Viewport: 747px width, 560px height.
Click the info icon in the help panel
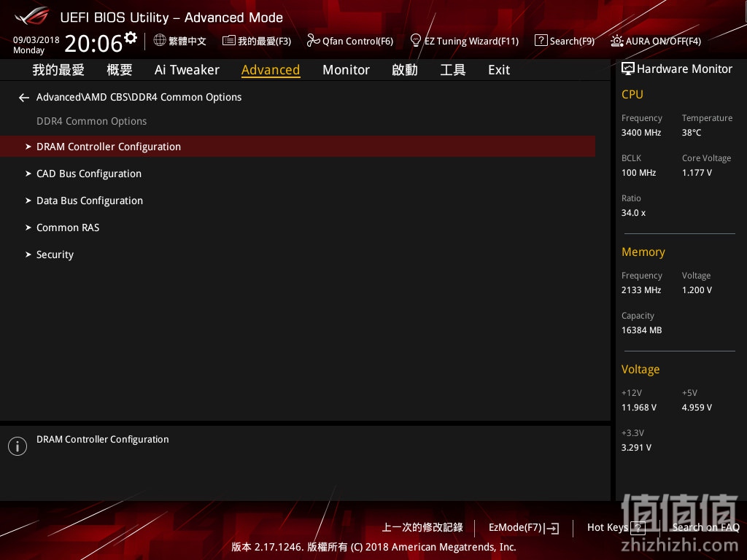click(18, 446)
